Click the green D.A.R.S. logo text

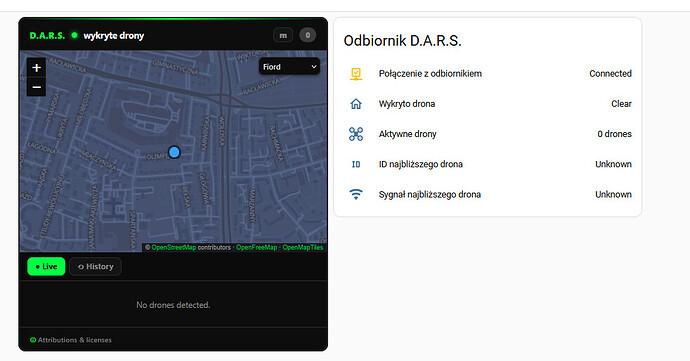(x=47, y=36)
